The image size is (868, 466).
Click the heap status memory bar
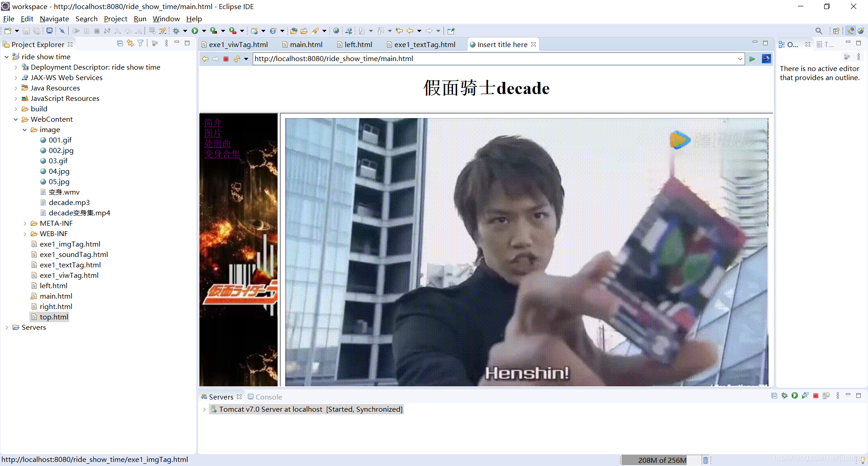(661, 460)
